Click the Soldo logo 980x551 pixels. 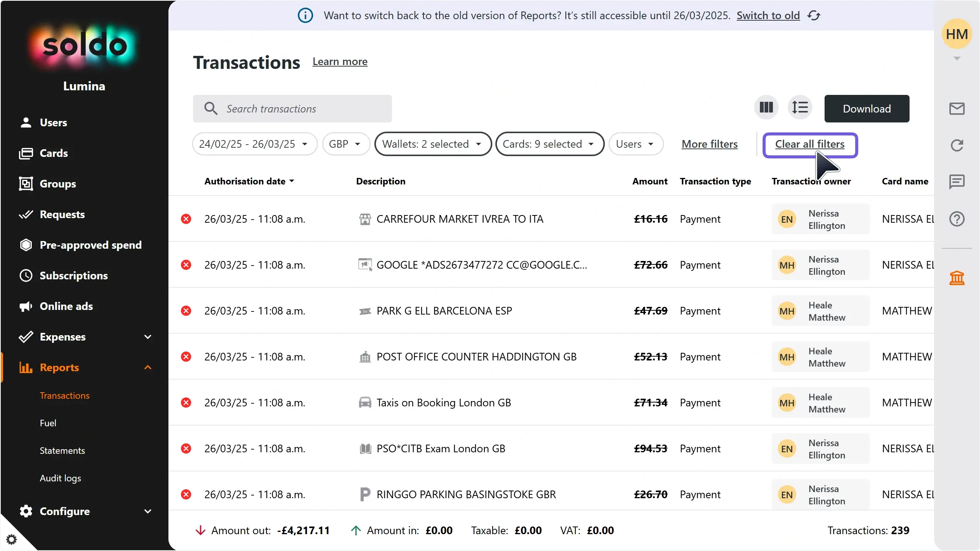83,45
